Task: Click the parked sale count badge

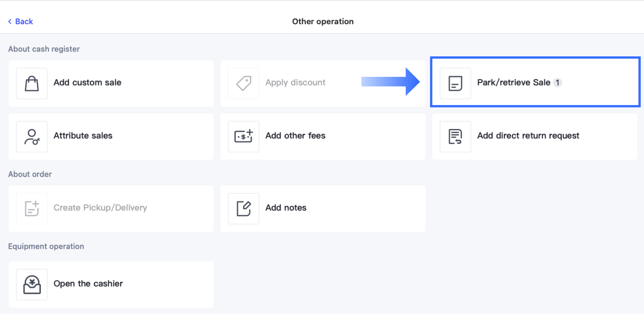Action: click(557, 82)
